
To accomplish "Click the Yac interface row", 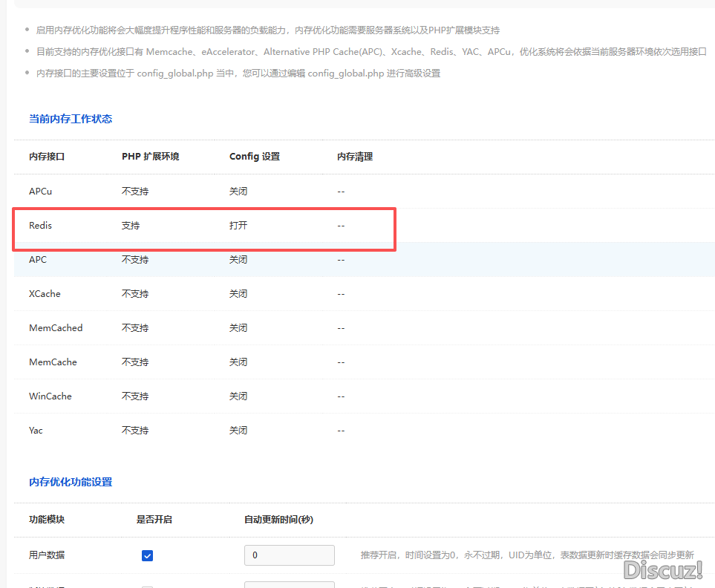I will click(36, 431).
